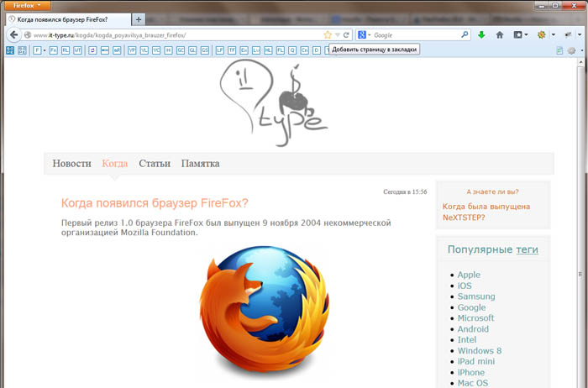Image resolution: width=588 pixels, height=388 pixels.
Task: Click the GC toolbar button
Action: (181, 50)
